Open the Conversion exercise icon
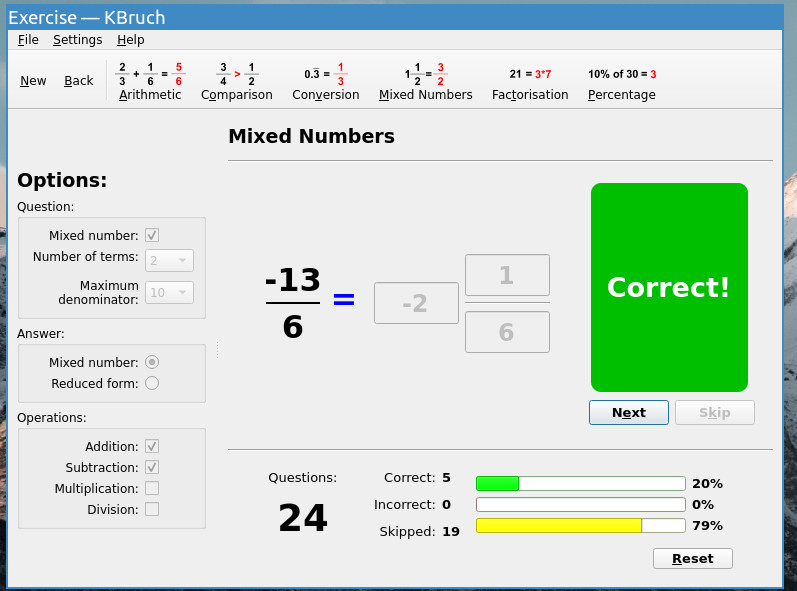797x591 pixels. point(325,81)
